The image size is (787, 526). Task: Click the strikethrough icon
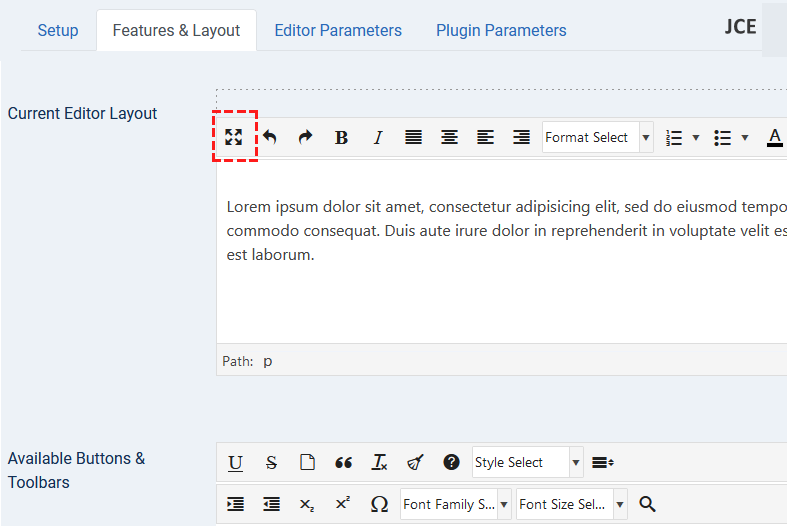271,462
